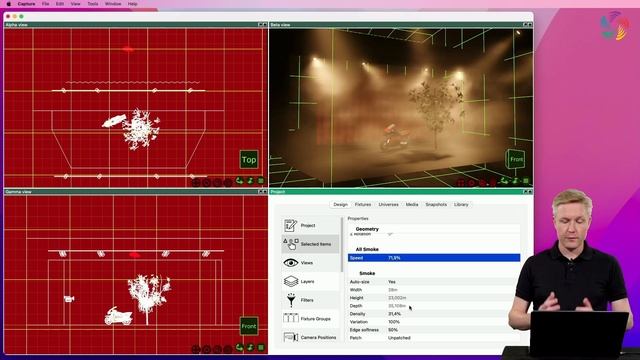Select the highlighted Speed property row

tap(434, 258)
